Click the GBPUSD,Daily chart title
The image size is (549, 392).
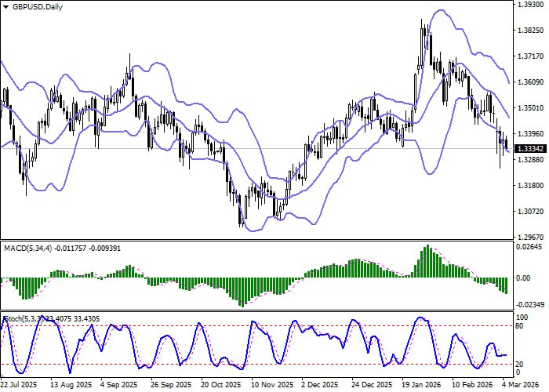(x=34, y=6)
